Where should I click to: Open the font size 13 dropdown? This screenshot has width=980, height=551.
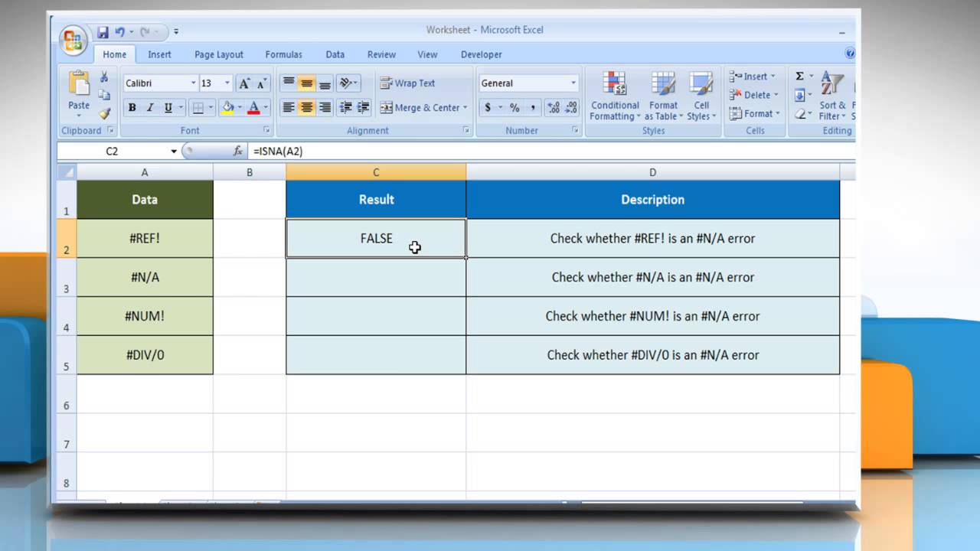coord(227,83)
